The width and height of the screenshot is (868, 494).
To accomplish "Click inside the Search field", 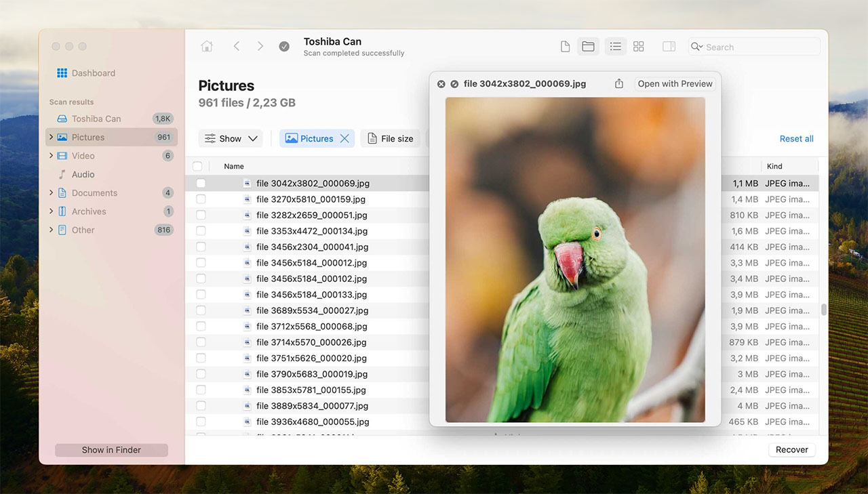I will pyautogui.click(x=753, y=47).
